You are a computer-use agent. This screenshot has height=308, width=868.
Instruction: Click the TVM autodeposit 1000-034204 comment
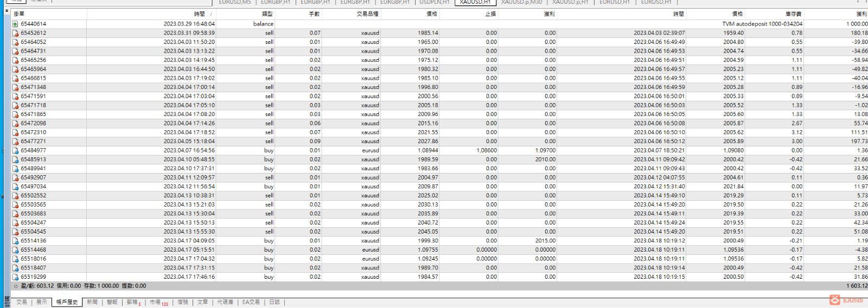click(x=762, y=24)
